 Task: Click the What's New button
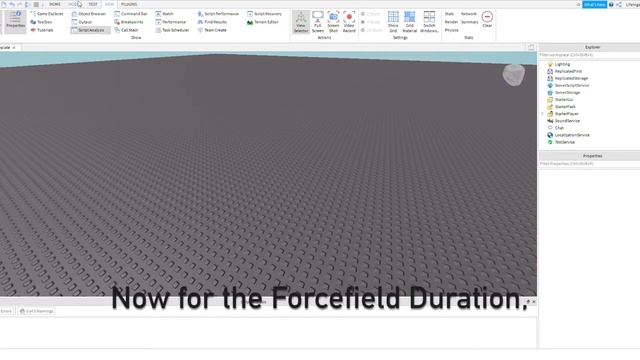coord(594,4)
